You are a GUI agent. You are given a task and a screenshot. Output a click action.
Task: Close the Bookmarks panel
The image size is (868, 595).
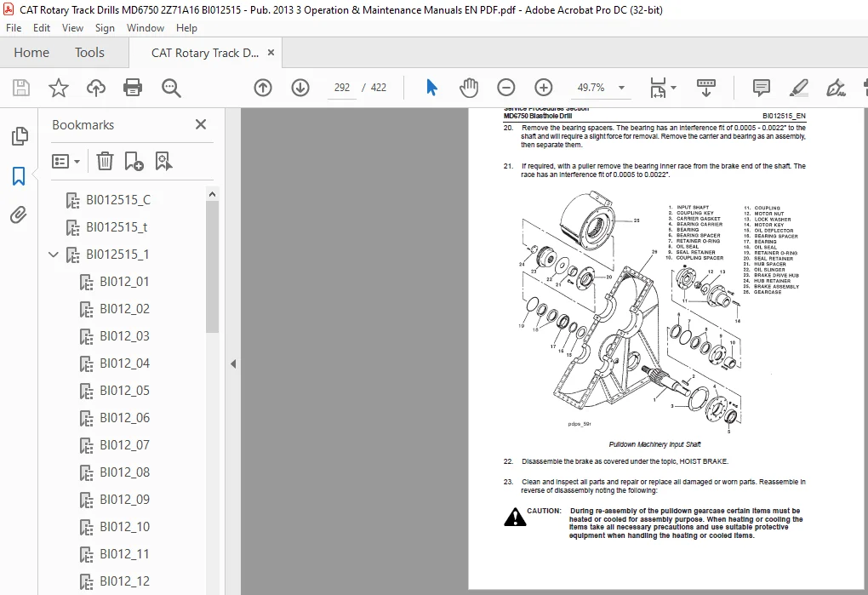coord(200,124)
